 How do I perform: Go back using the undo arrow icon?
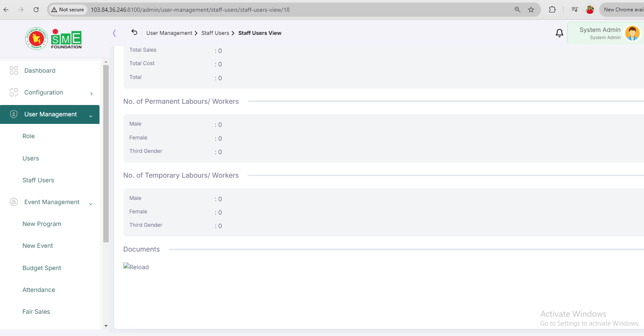click(134, 32)
